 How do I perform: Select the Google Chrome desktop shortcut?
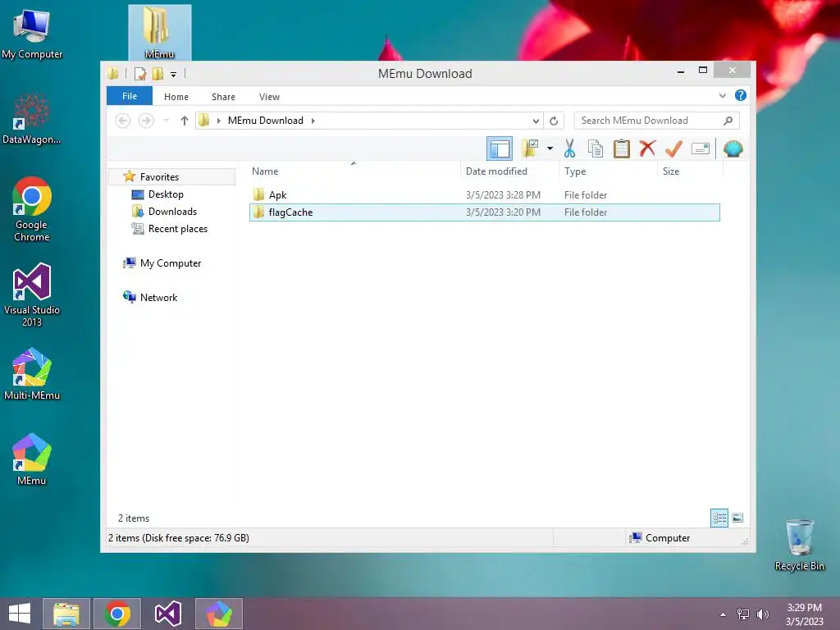[x=32, y=209]
